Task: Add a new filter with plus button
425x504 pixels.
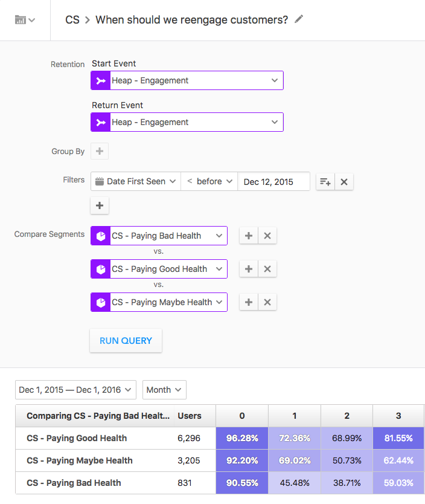Action: coord(100,205)
